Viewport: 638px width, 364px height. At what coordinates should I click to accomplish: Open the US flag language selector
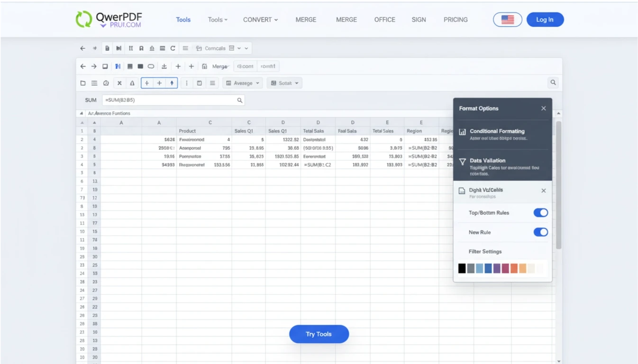(508, 19)
